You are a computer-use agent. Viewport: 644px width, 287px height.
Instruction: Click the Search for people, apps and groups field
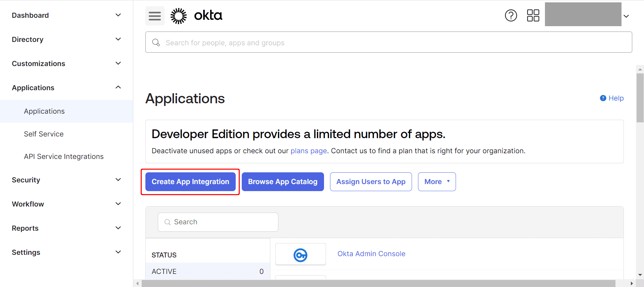[x=388, y=42]
